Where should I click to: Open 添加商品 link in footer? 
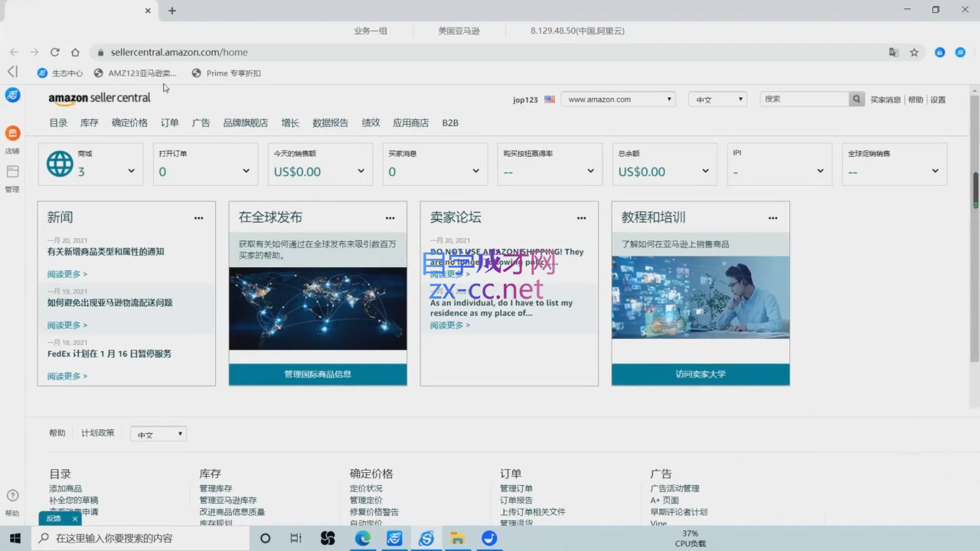click(66, 488)
